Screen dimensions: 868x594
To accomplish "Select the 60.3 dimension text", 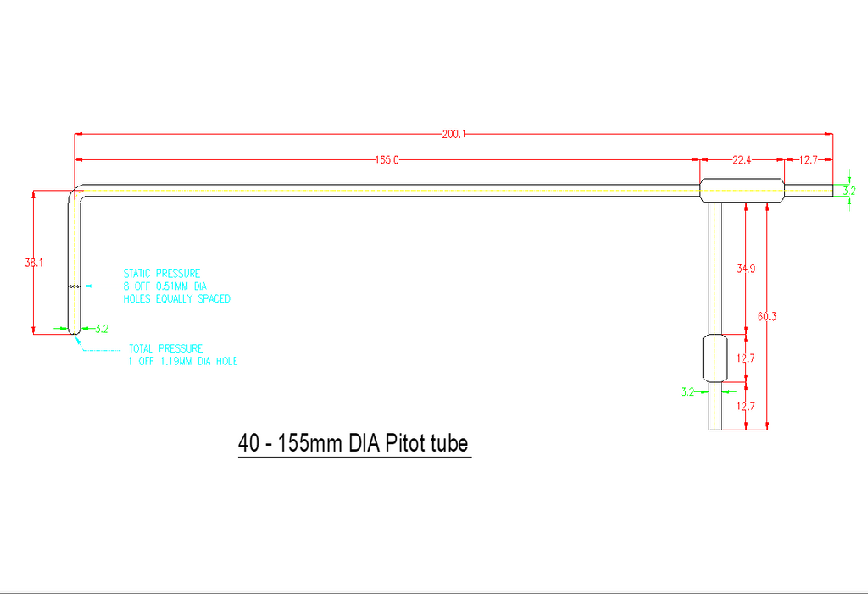I will tap(766, 317).
